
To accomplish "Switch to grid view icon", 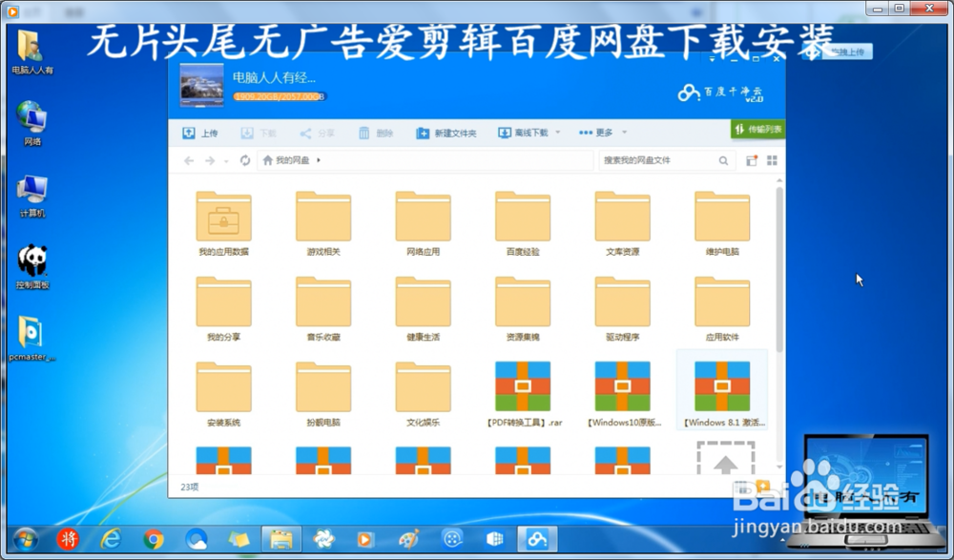I will (x=772, y=160).
